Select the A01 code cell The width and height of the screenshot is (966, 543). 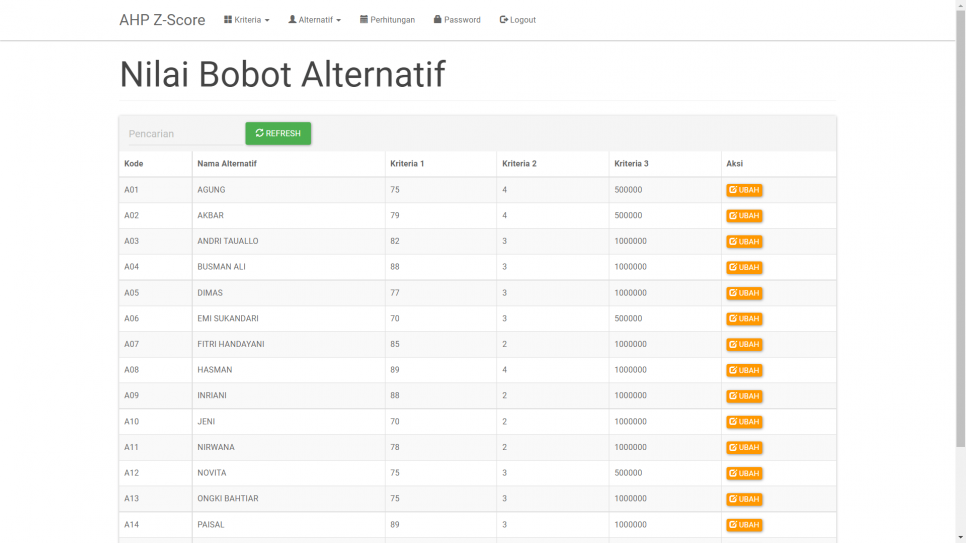[155, 190]
